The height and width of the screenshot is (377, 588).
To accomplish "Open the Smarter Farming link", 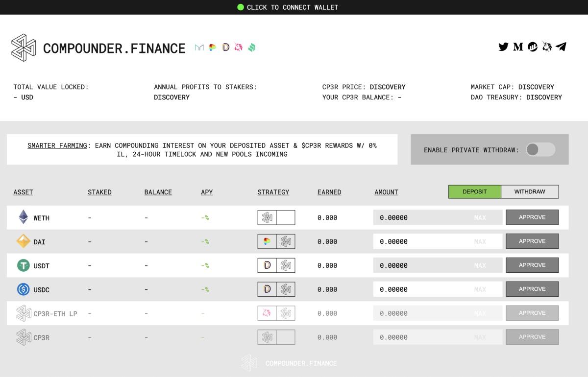I will click(x=57, y=146).
